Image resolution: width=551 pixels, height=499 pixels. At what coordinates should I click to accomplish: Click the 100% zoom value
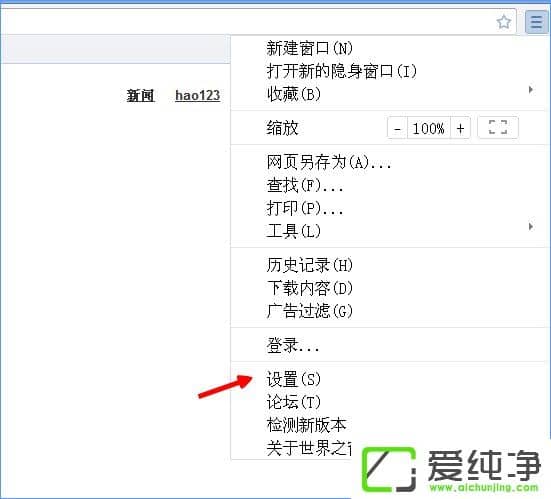[x=429, y=128]
